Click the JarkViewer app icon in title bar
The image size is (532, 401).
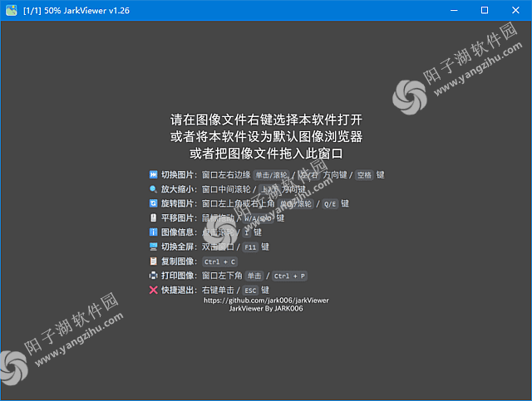coord(11,10)
